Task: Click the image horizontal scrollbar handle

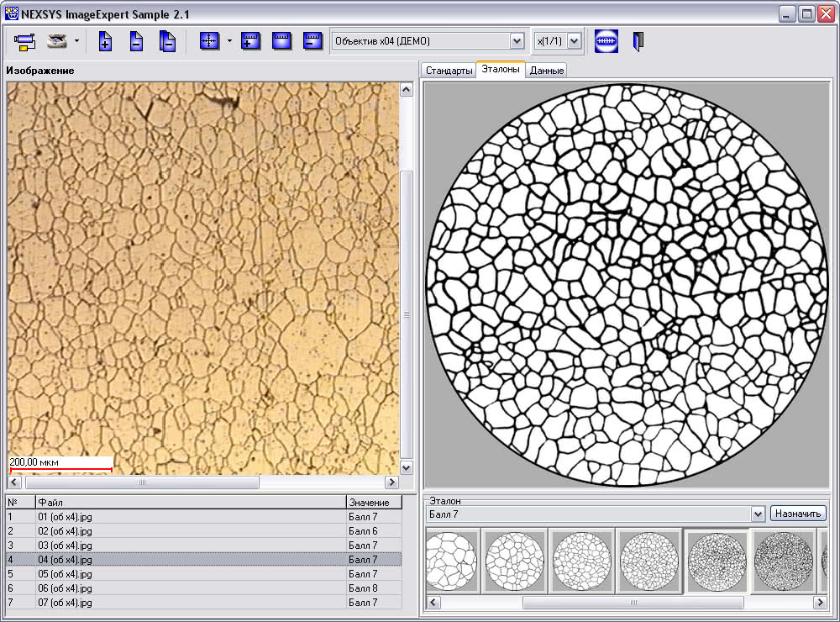Action: click(142, 482)
